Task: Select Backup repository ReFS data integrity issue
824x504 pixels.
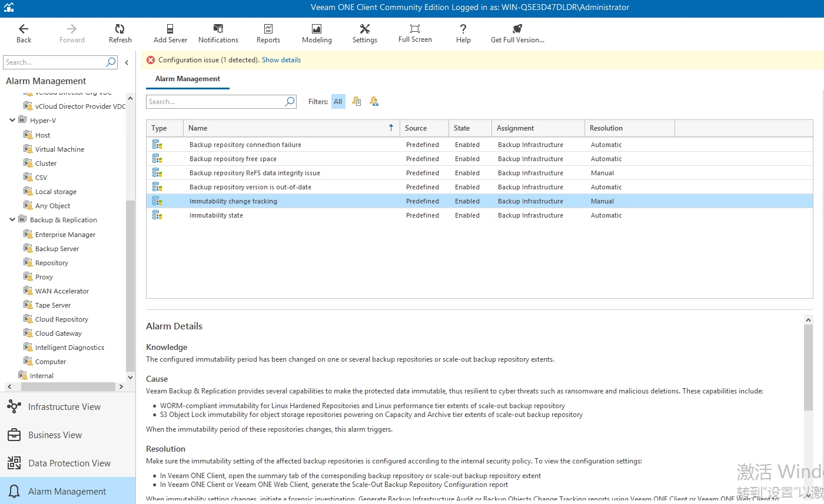Action: [480, 173]
